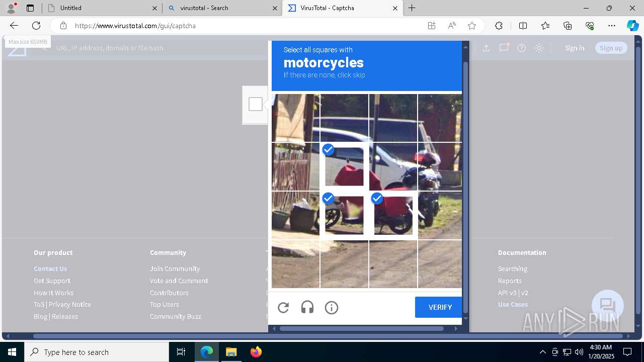Viewport: 644px width, 362px height.
Task: Open File Explorer from the taskbar
Action: [231, 352]
